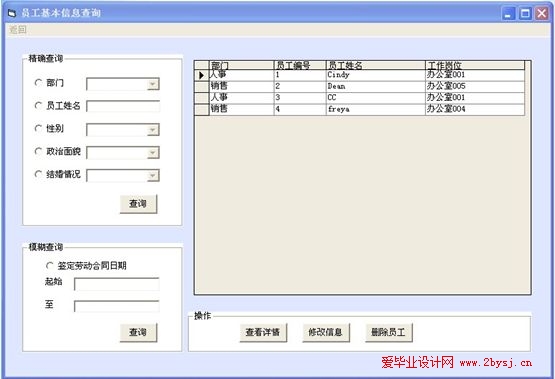This screenshot has width=555, height=379.
Task: Open the 返回 menu item
Action: (18, 30)
